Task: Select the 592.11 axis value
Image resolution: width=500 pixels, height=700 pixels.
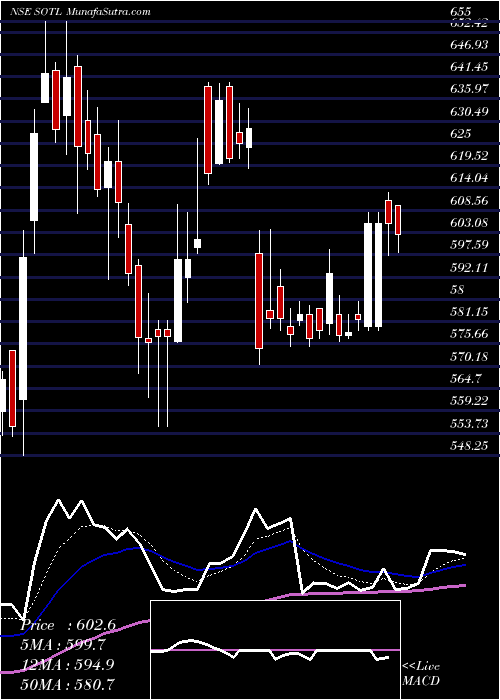Action: point(469,267)
